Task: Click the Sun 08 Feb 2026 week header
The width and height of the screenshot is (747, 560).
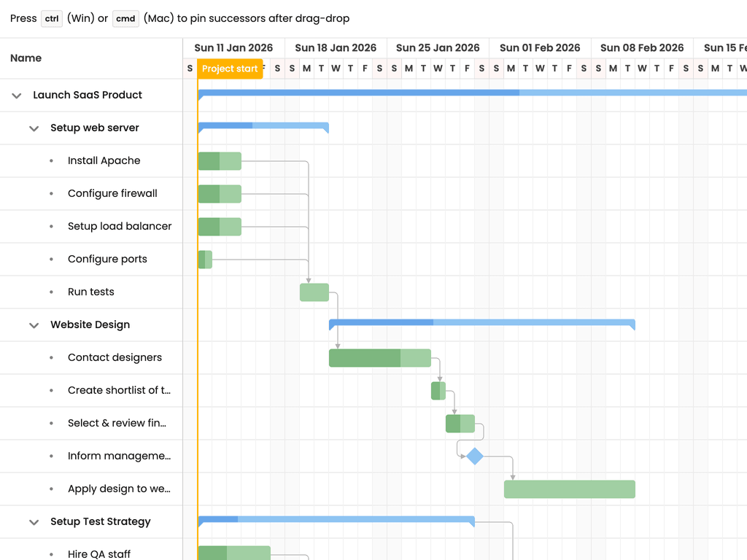Action: pyautogui.click(x=642, y=48)
